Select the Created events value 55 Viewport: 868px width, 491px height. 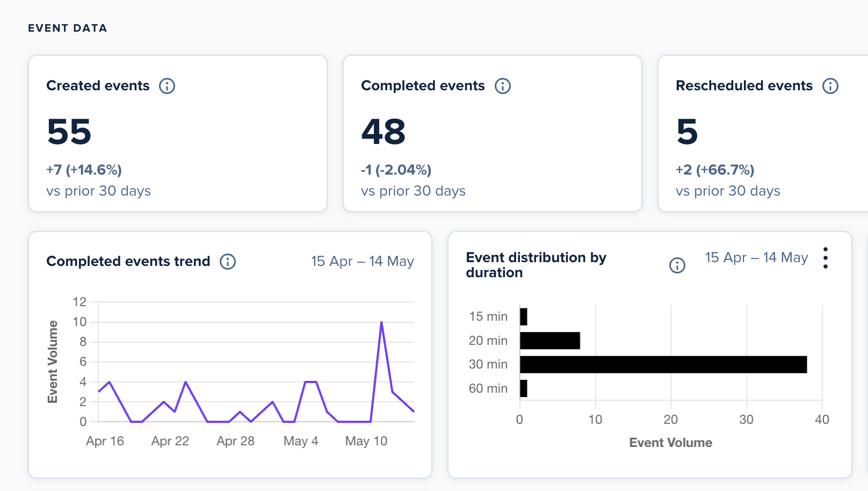click(69, 132)
